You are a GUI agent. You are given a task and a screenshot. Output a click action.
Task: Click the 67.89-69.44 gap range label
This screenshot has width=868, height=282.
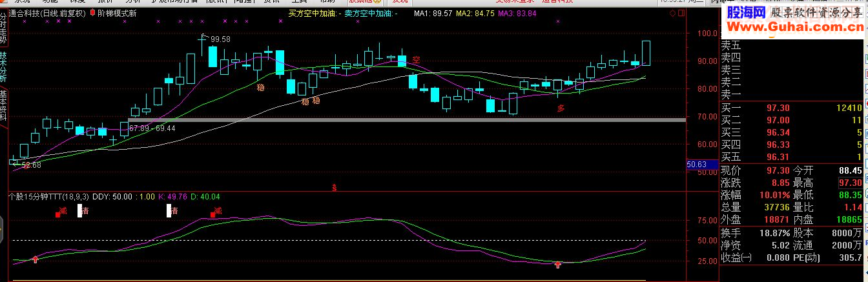152,128
